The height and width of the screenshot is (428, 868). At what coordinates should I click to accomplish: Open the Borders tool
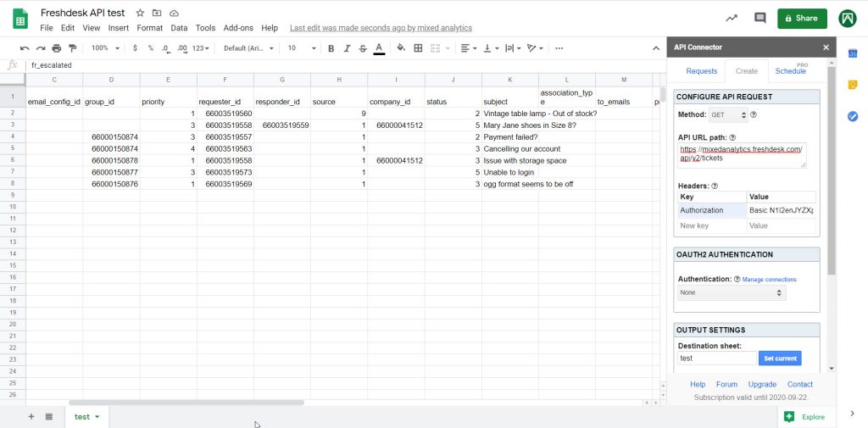pyautogui.click(x=418, y=48)
